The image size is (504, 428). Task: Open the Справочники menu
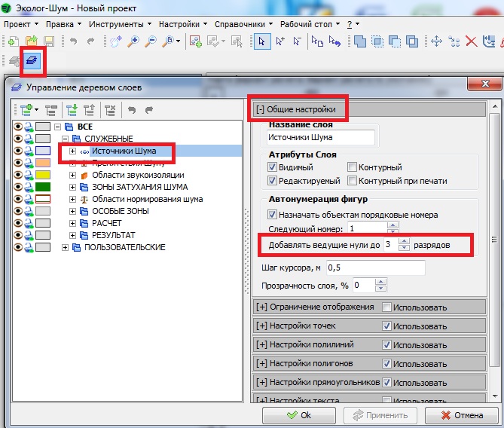pyautogui.click(x=240, y=24)
